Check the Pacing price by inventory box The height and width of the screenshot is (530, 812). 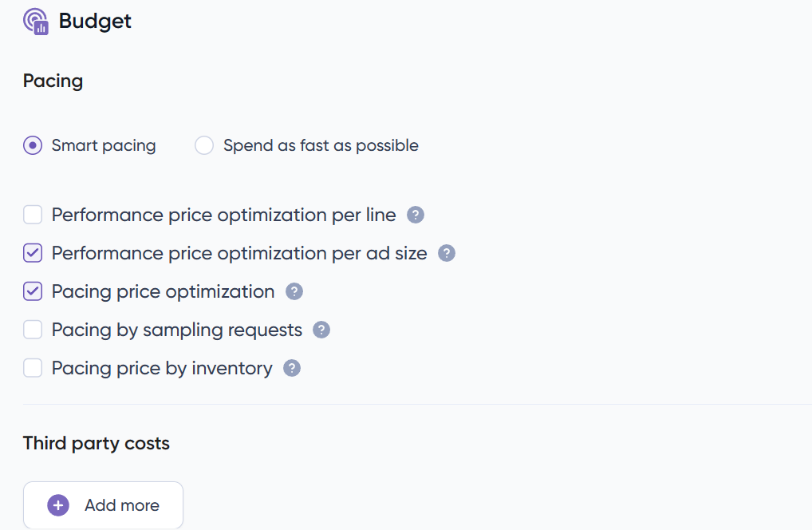33,368
